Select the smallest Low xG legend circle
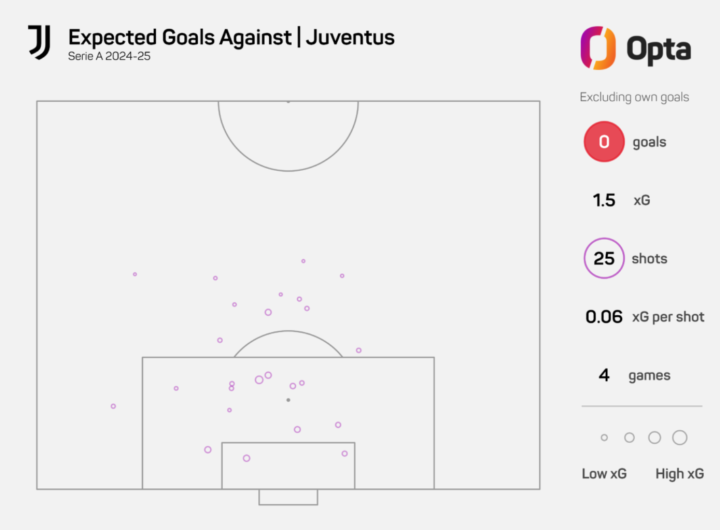The width and height of the screenshot is (720, 530). [x=604, y=437]
